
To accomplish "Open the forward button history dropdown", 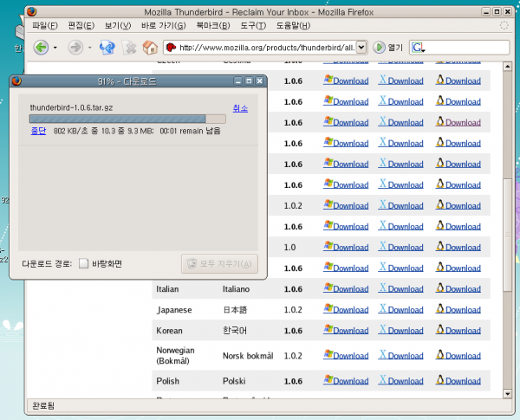I will coord(89,48).
